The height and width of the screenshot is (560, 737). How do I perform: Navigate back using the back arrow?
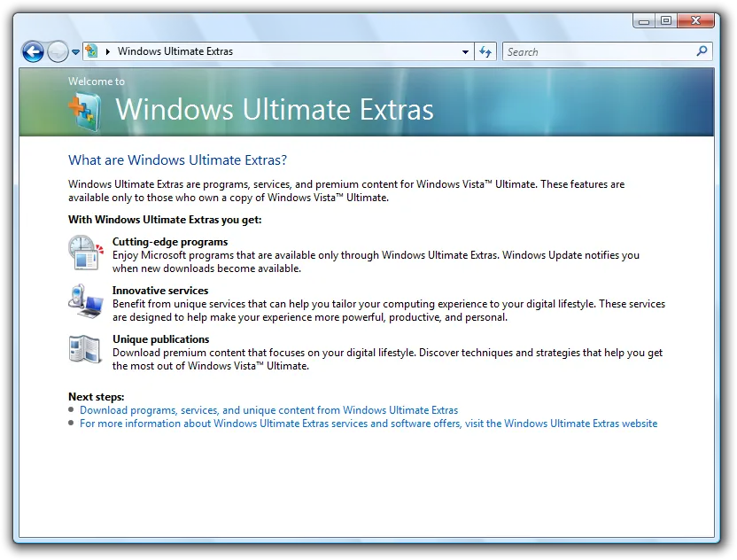pos(32,51)
